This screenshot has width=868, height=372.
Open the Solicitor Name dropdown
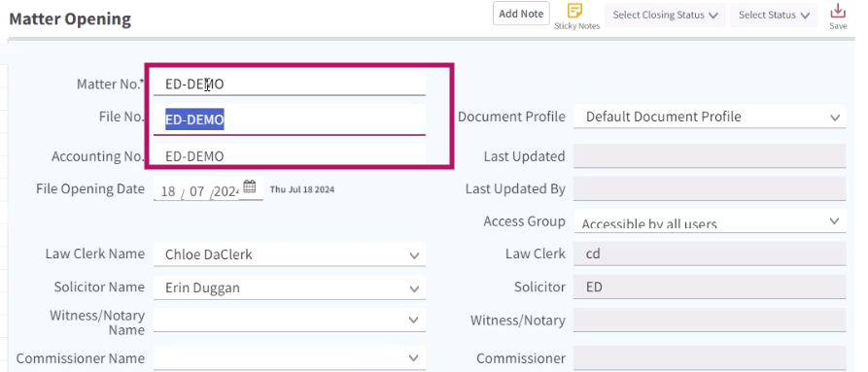tap(290, 287)
